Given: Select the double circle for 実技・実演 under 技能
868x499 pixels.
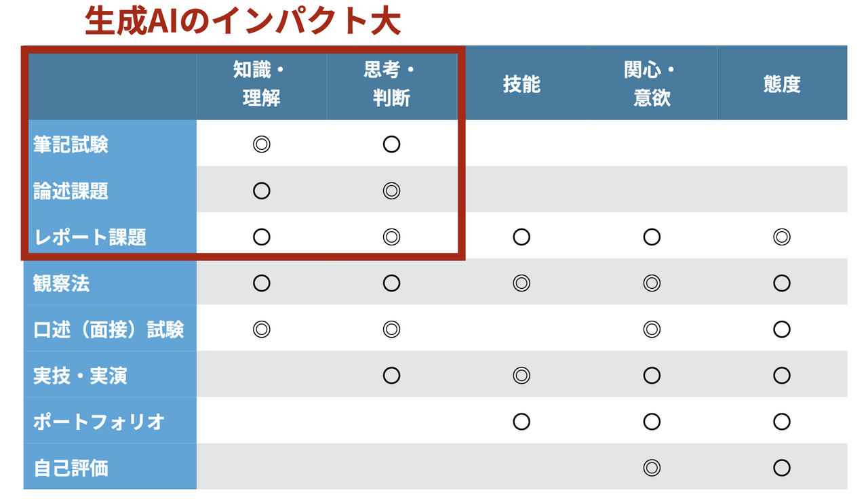Looking at the screenshot, I should tap(521, 375).
